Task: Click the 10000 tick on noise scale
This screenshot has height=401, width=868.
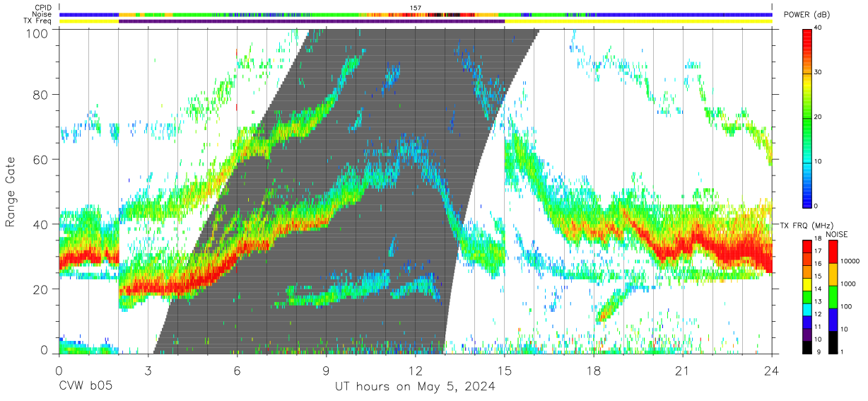Action: point(849,261)
